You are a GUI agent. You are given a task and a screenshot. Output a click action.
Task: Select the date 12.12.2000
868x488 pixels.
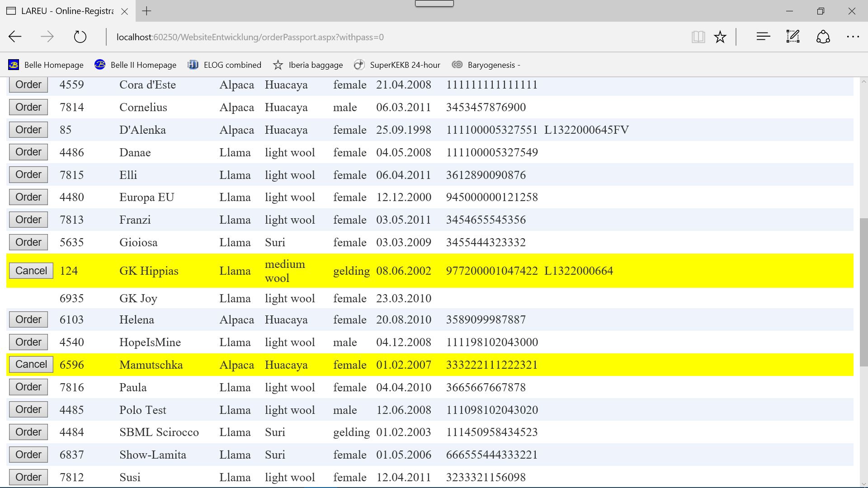click(x=404, y=197)
